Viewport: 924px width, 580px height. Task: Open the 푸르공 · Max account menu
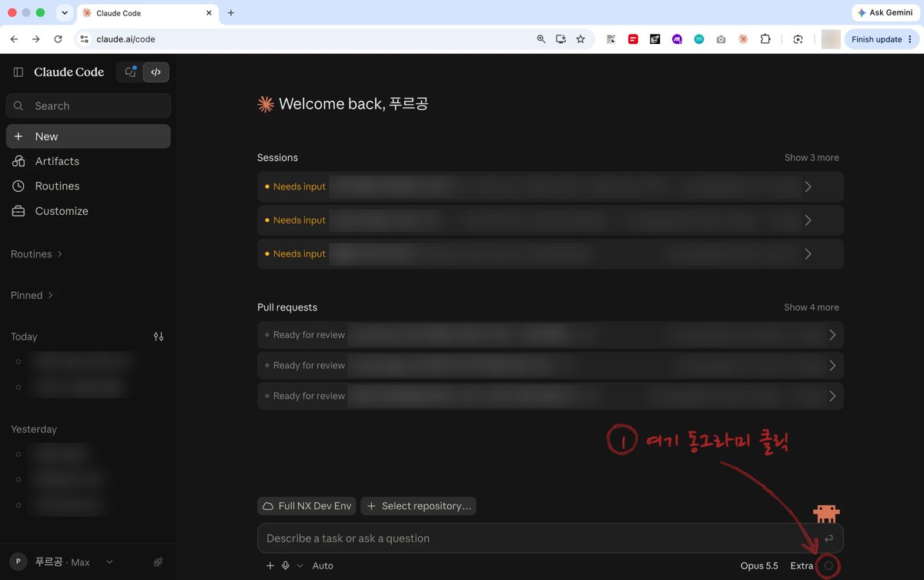[63, 562]
